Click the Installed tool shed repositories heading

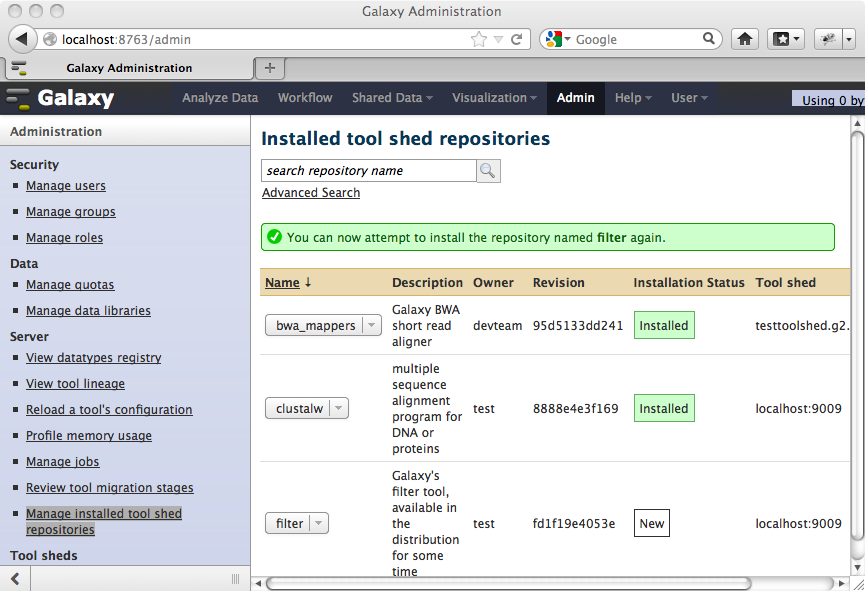(405, 139)
